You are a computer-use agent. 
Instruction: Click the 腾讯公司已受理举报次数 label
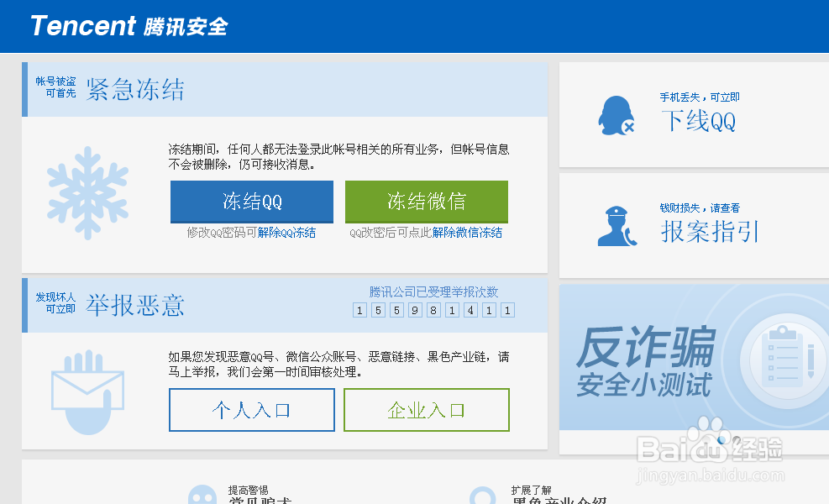click(x=433, y=292)
